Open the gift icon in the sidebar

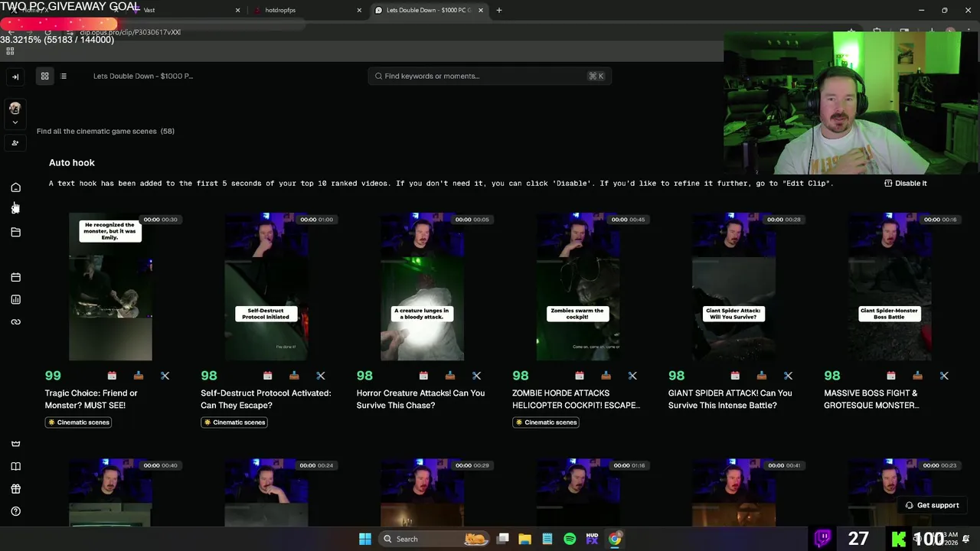(15, 488)
